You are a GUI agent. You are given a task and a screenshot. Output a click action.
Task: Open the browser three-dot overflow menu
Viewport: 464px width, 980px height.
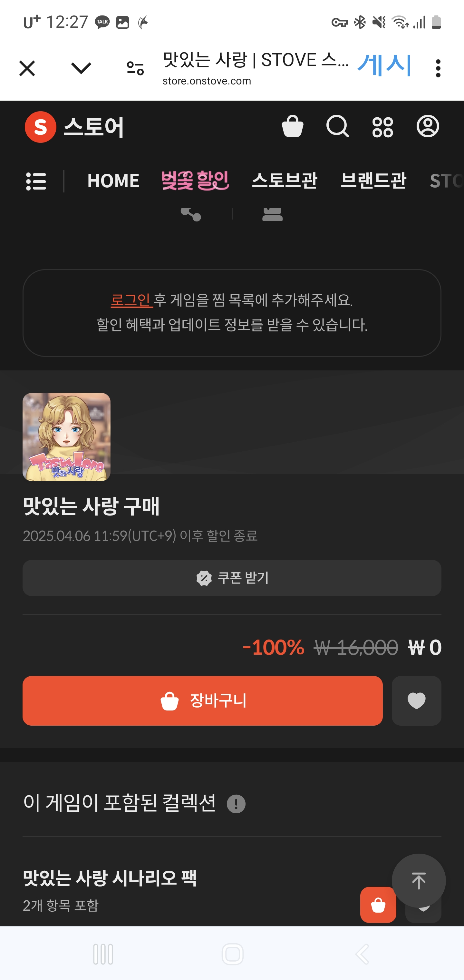pyautogui.click(x=438, y=68)
